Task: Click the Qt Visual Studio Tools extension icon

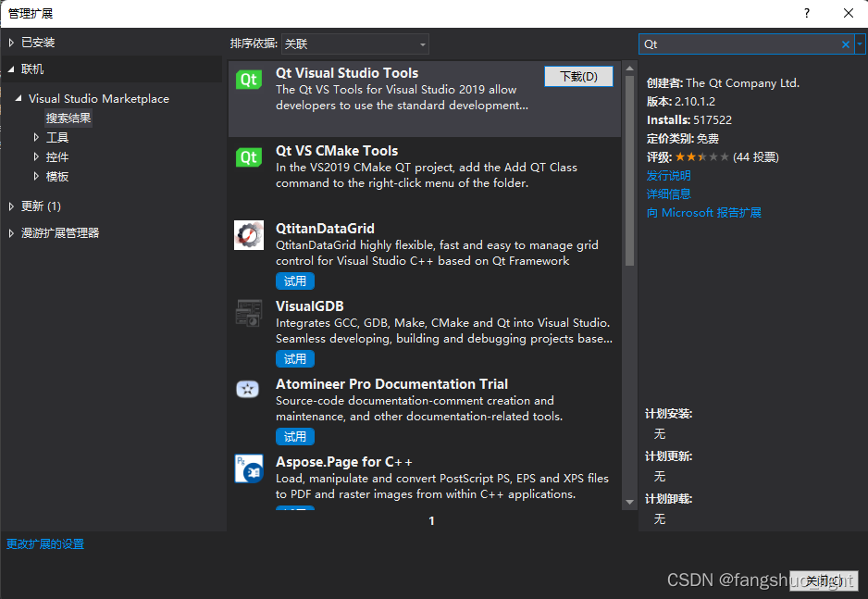Action: click(x=249, y=80)
